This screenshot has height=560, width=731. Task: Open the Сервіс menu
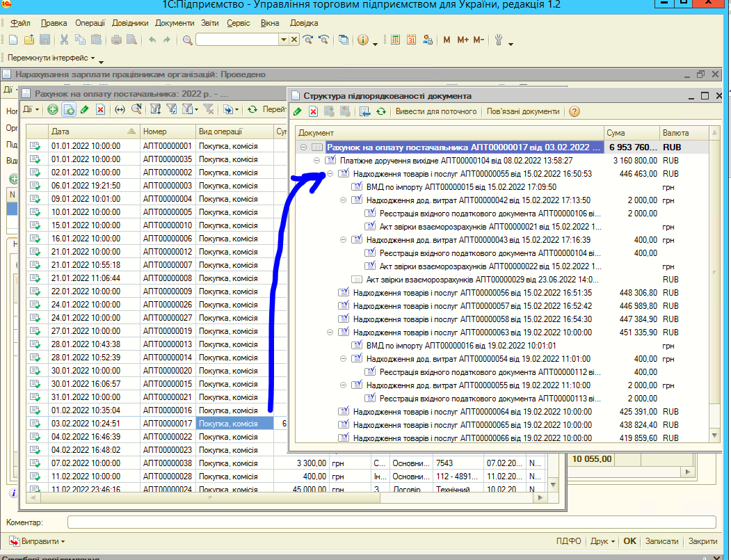(x=239, y=23)
